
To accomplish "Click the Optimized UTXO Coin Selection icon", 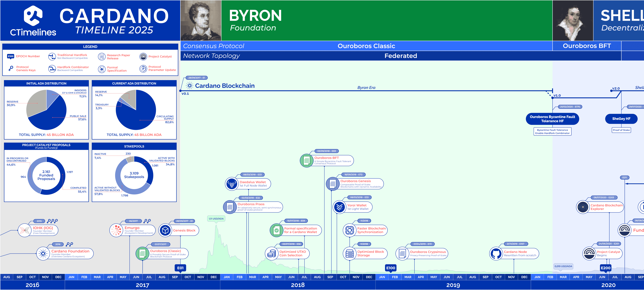I will click(x=271, y=253).
